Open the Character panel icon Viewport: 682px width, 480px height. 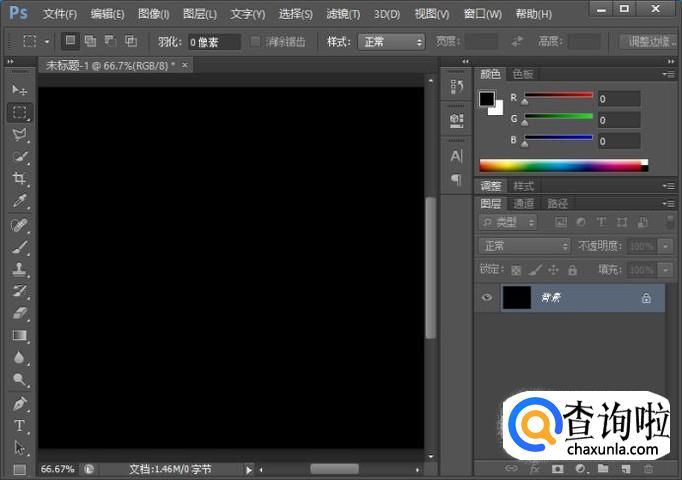pos(456,156)
